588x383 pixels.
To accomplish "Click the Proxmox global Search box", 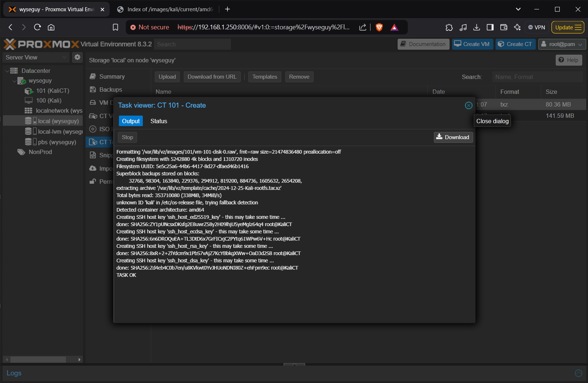I will 192,44.
